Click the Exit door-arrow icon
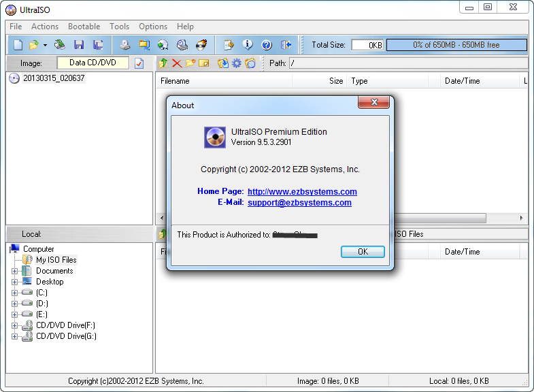This screenshot has height=392, width=534. (286, 45)
